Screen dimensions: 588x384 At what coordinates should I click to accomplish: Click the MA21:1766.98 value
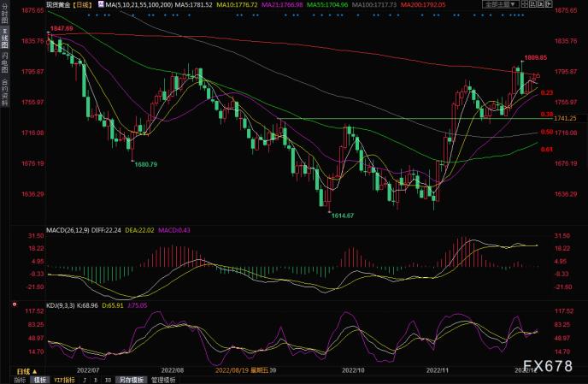[x=282, y=5]
